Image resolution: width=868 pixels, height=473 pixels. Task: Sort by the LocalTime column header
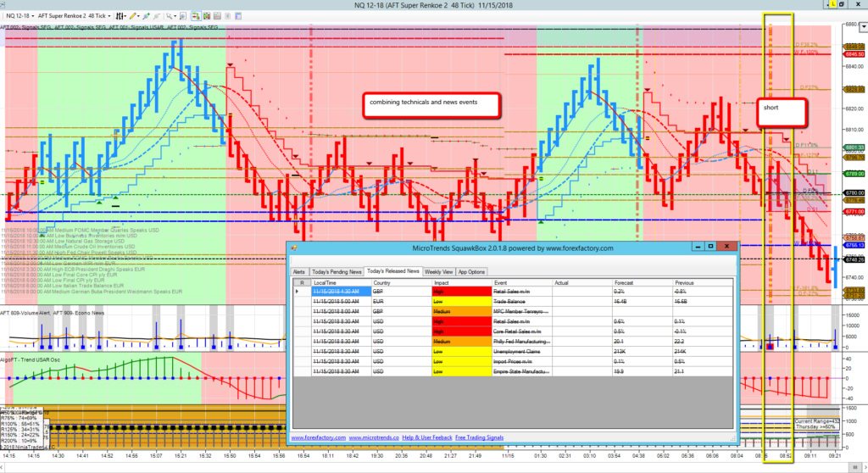tap(341, 282)
